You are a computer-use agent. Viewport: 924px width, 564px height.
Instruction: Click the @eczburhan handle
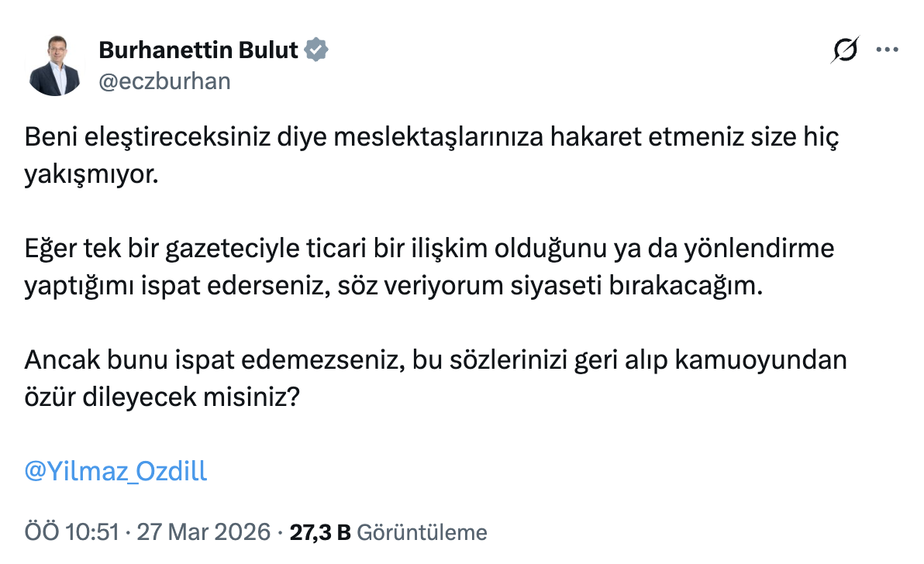point(165,80)
